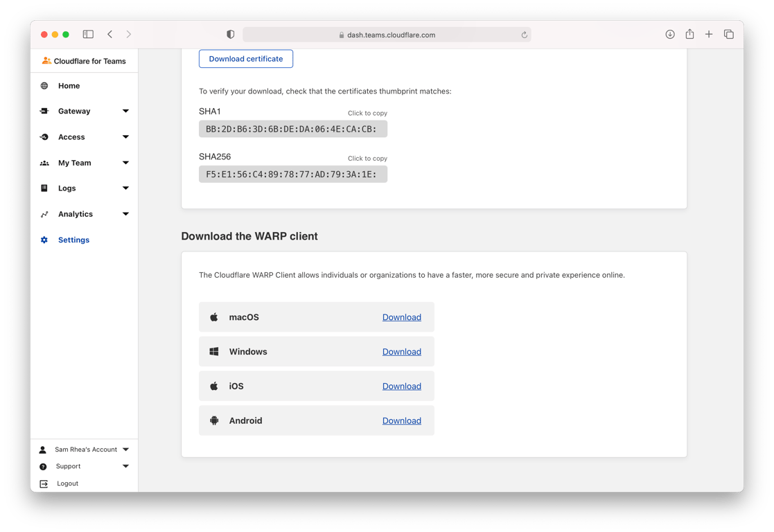The width and height of the screenshot is (774, 532).
Task: Click the dash.teams.cloudflare.com address bar
Action: [x=387, y=35]
